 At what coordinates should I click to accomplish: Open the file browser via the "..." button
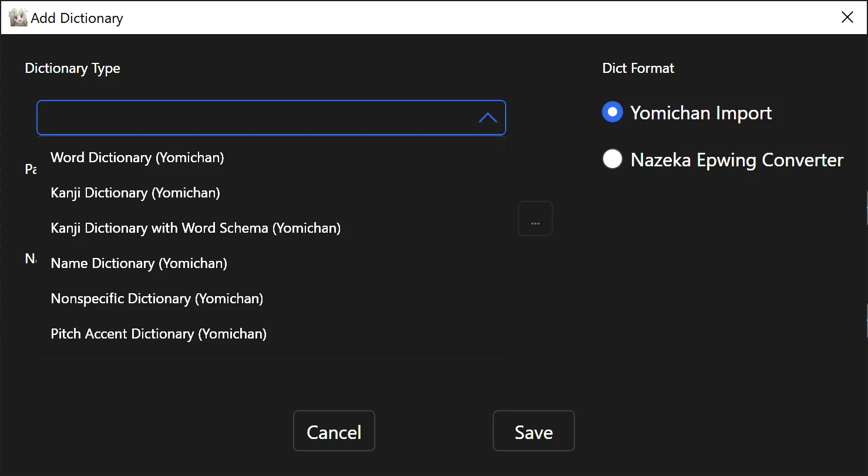pos(534,218)
